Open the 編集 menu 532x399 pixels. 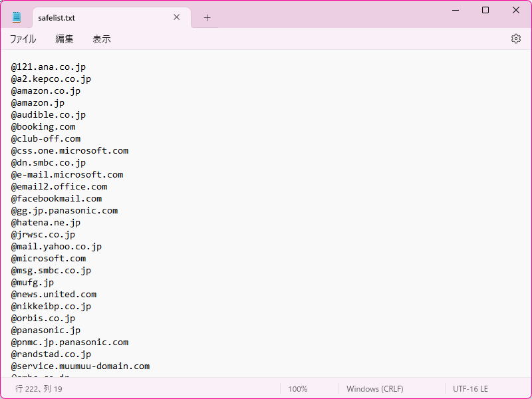click(64, 39)
